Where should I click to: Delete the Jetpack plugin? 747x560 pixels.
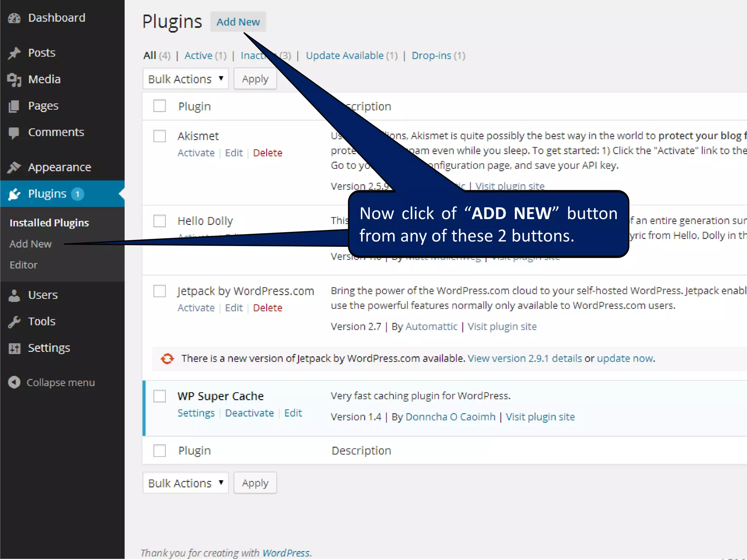tap(268, 308)
